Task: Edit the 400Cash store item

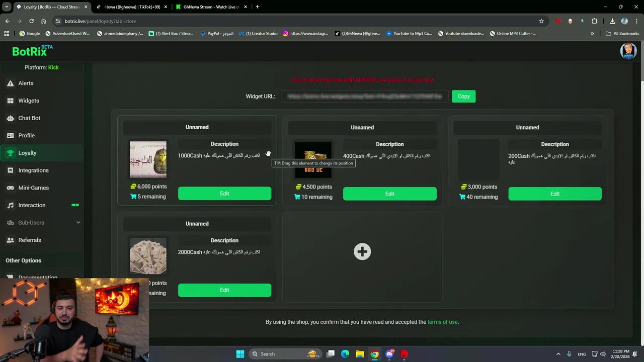Action: click(x=389, y=194)
